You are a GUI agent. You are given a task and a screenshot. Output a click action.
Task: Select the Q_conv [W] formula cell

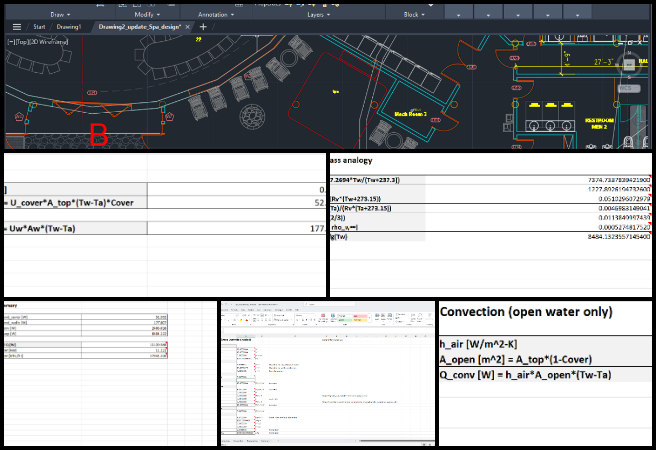545,375
